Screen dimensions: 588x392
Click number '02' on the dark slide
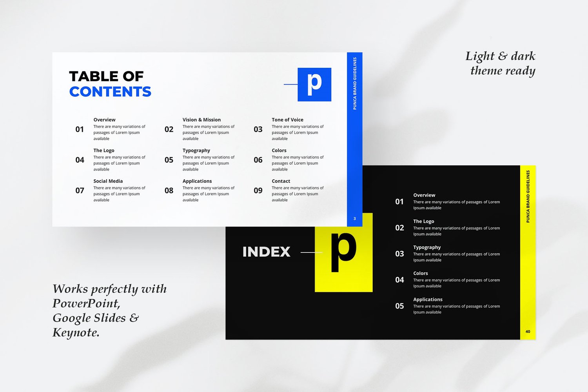[x=399, y=228]
